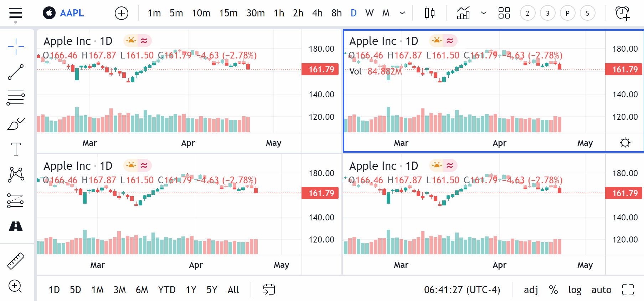Expand the indicators dropdown chevron

click(483, 13)
